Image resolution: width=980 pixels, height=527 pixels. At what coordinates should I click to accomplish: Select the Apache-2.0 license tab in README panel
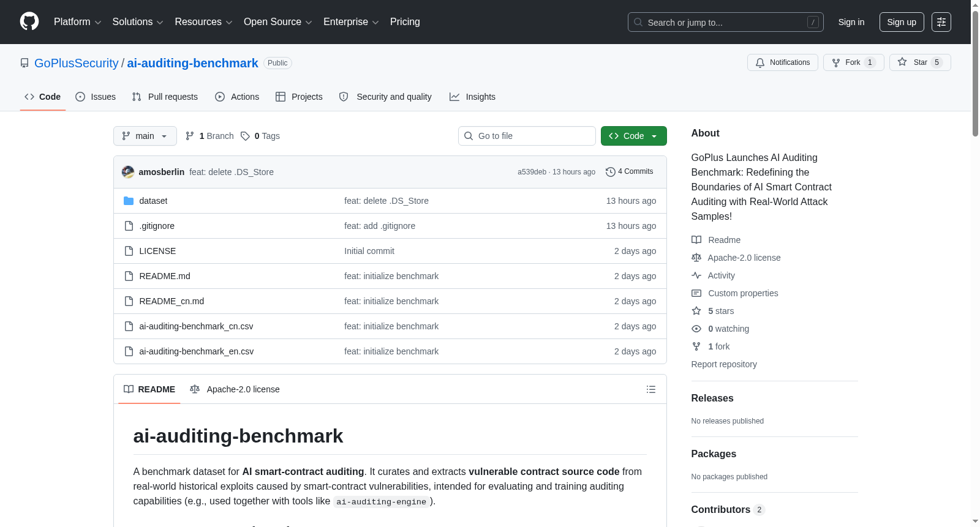(x=235, y=389)
